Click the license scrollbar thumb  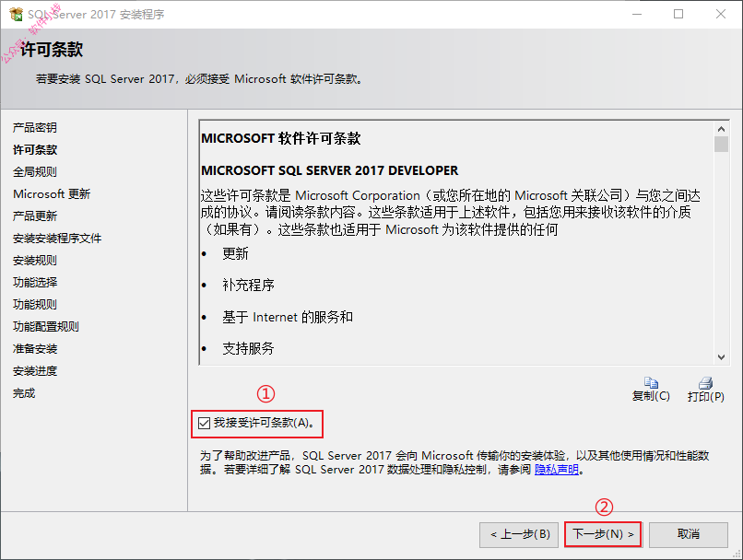coord(721,144)
